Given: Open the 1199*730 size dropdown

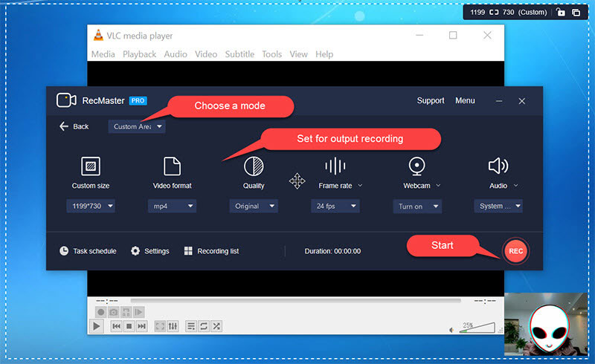Looking at the screenshot, I should coord(91,206).
